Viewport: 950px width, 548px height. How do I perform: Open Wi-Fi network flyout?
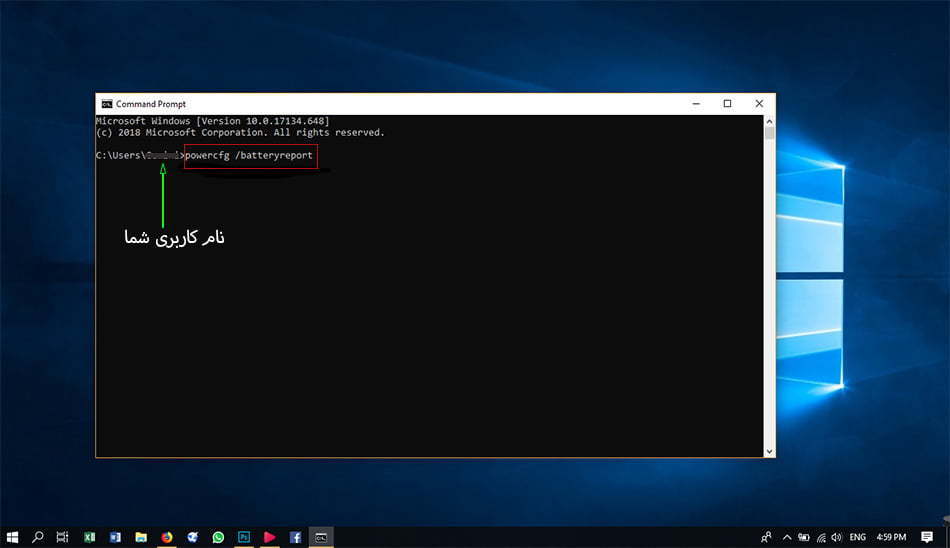[822, 537]
